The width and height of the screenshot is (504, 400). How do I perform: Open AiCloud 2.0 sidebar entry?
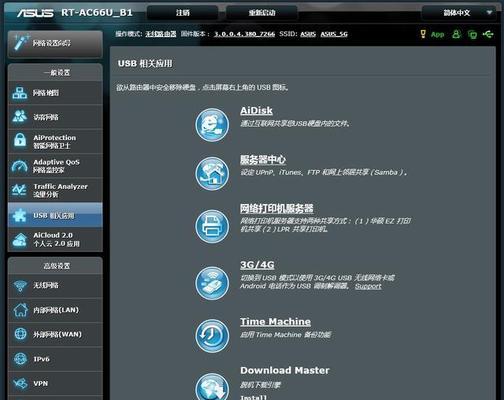pyautogui.click(x=55, y=239)
